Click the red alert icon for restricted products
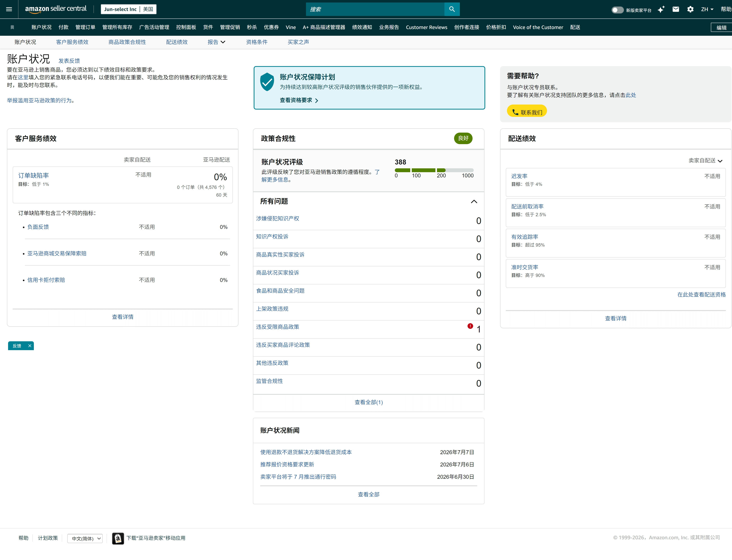732x560 pixels. coord(470,326)
